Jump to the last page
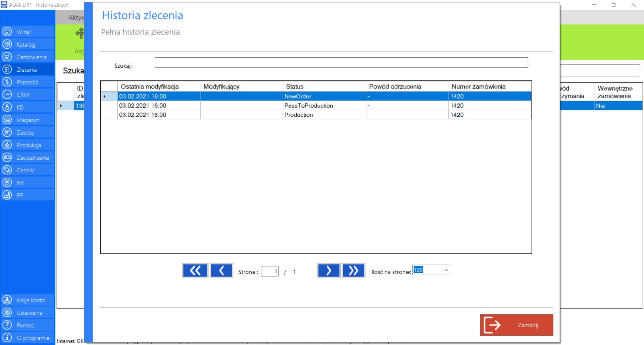The image size is (644, 345). coord(353,271)
